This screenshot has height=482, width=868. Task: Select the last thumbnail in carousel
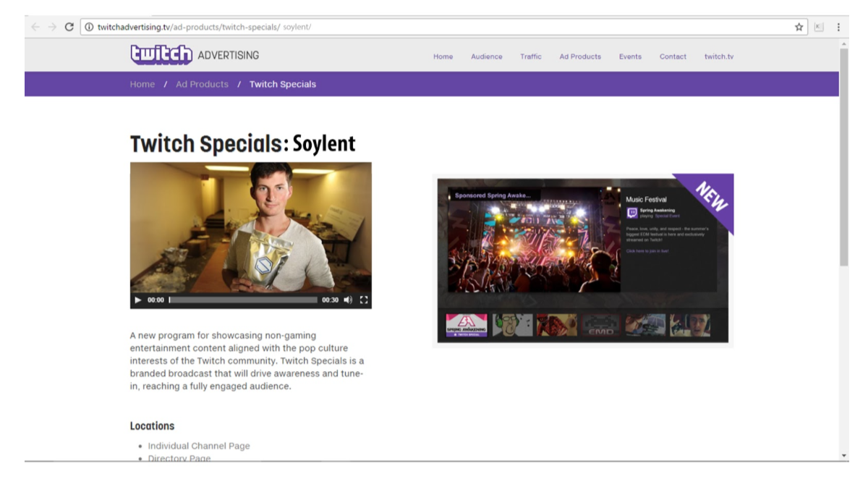[x=689, y=325]
